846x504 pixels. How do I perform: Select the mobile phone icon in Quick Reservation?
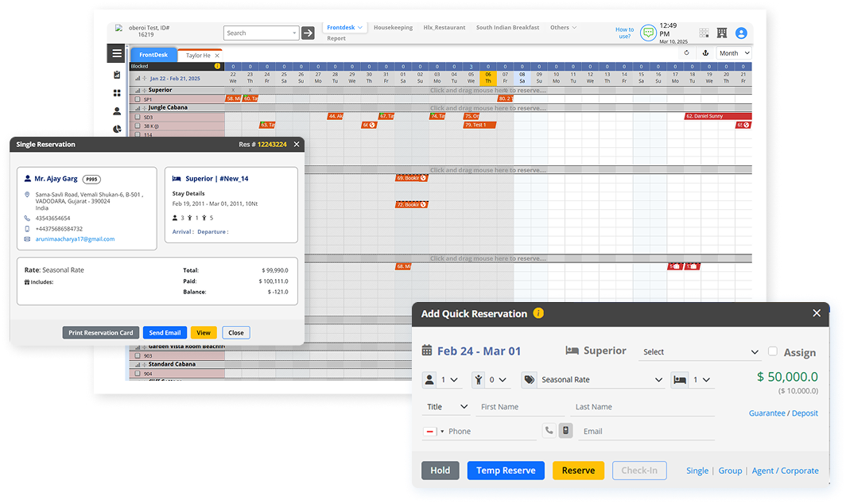565,431
